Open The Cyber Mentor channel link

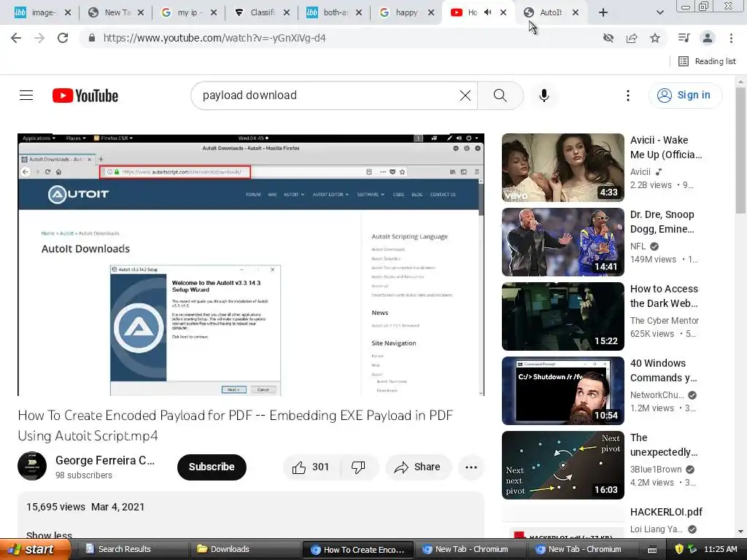(x=665, y=321)
